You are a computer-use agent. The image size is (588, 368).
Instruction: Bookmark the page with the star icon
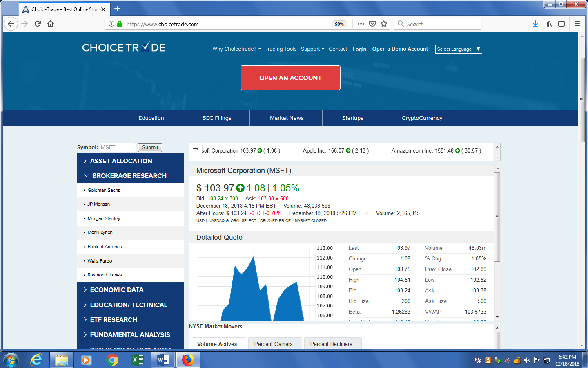tap(383, 24)
